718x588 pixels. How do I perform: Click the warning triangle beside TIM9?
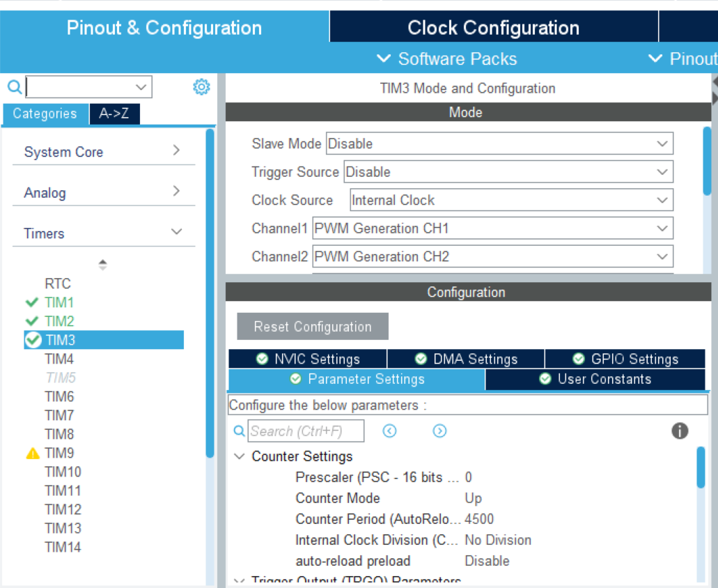pos(32,453)
